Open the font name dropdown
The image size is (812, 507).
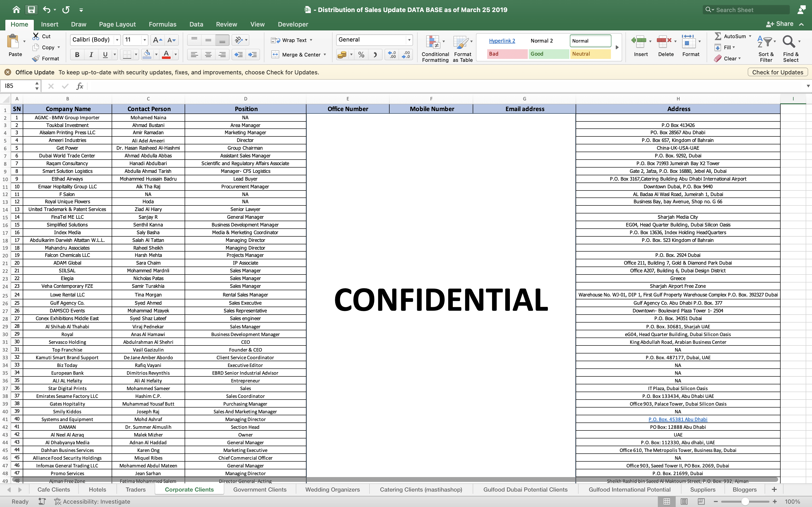click(117, 40)
